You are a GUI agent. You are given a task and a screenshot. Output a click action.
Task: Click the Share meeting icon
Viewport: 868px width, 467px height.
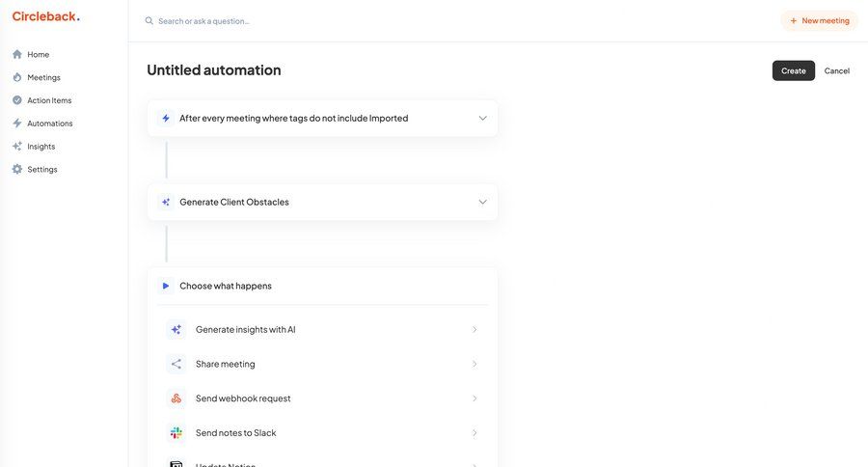click(x=176, y=364)
